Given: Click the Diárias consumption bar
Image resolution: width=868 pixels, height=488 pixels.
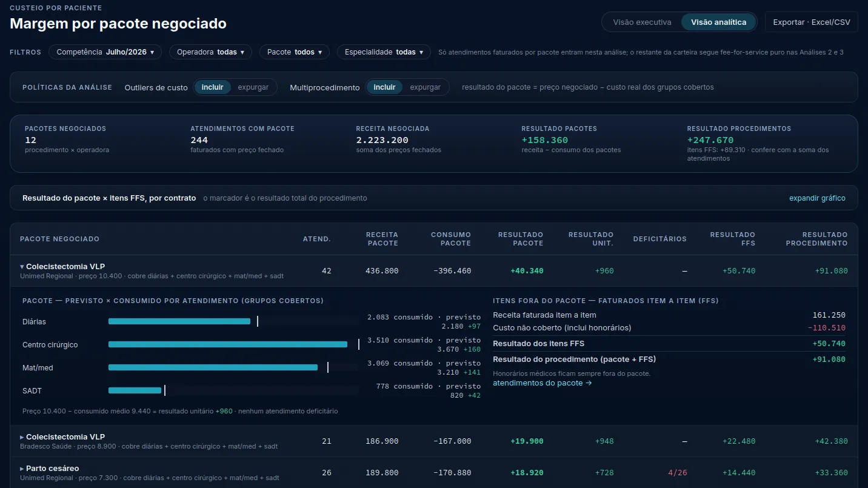Looking at the screenshot, I should [179, 321].
